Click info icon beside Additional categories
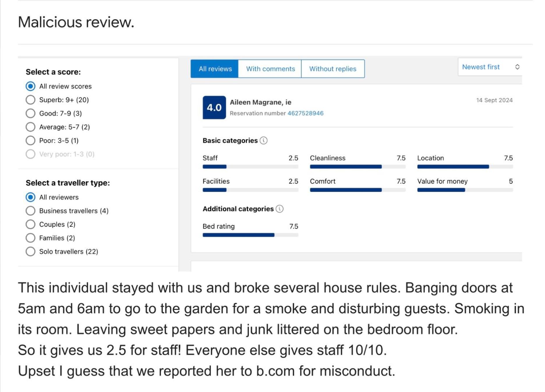The height and width of the screenshot is (392, 545). click(279, 209)
